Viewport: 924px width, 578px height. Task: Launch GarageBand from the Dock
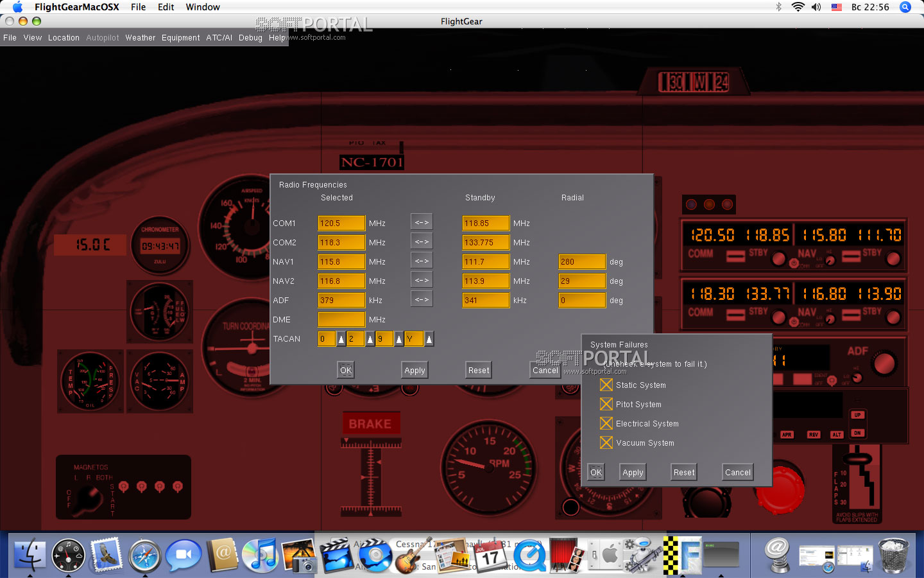[414, 555]
